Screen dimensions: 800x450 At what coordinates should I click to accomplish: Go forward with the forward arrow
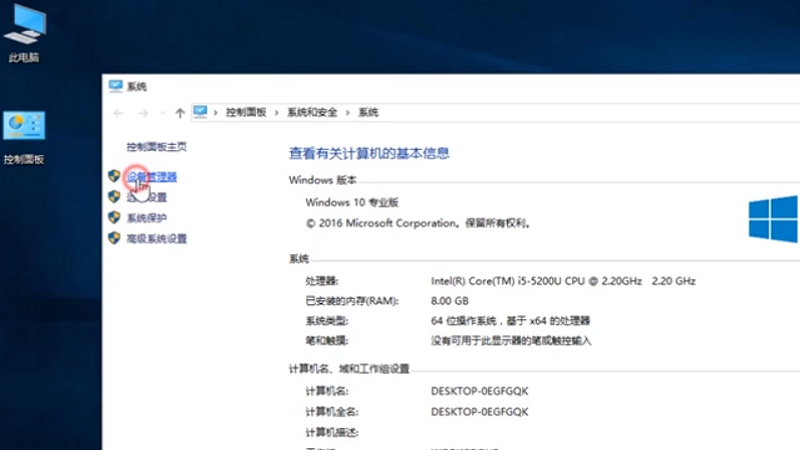143,113
